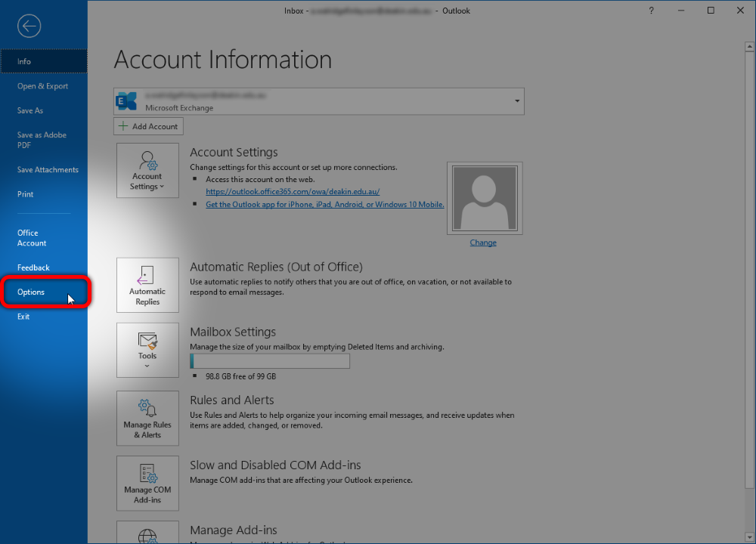Click the Slow and Disabled COM Add-ins heading
The width and height of the screenshot is (756, 544).
point(275,465)
